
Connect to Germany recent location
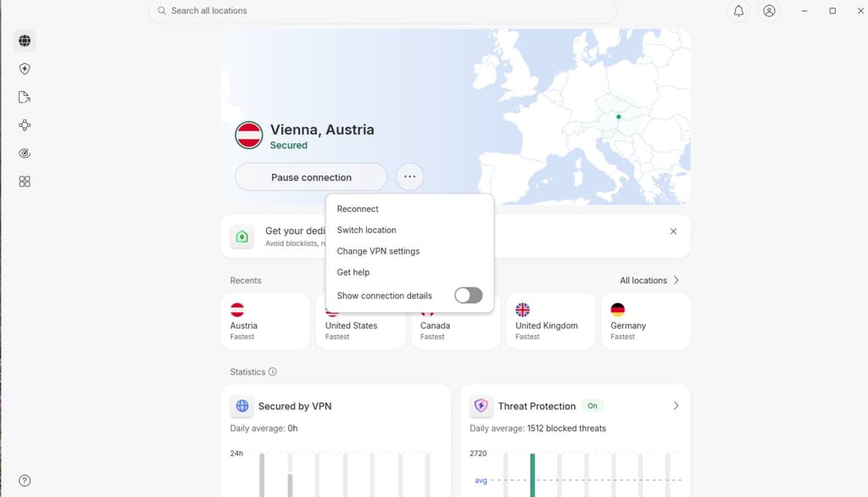[x=646, y=321]
